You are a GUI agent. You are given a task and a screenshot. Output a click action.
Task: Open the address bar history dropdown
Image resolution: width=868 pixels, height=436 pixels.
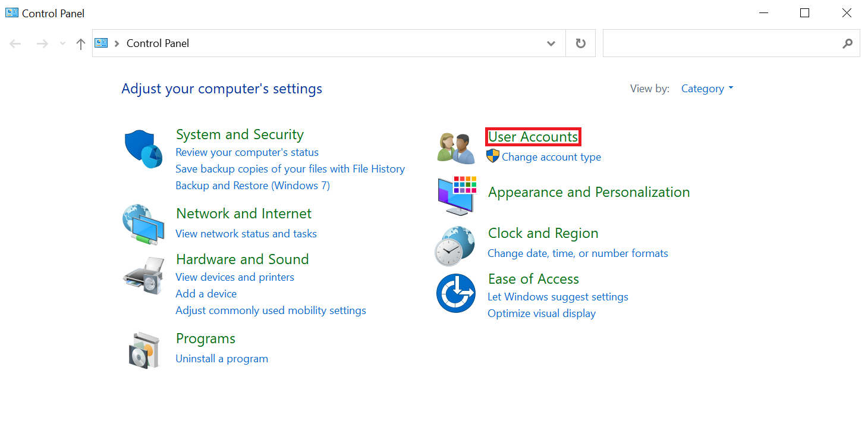(x=551, y=43)
